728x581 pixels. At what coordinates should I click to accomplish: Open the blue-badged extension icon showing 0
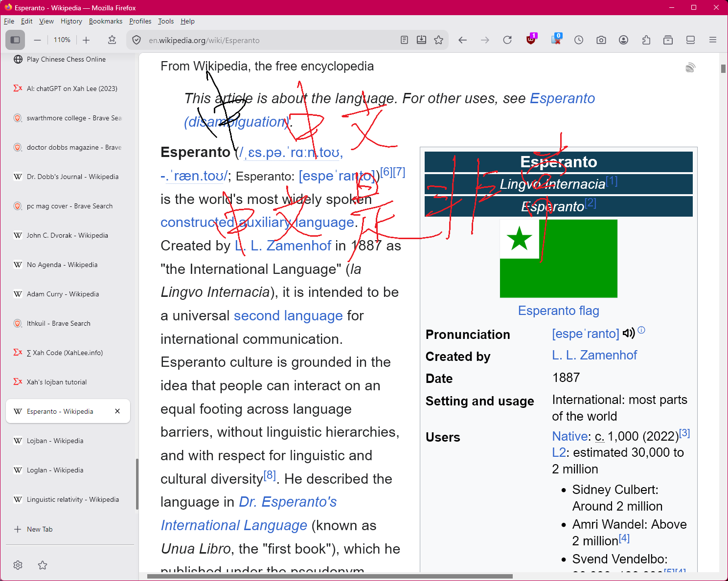(556, 40)
